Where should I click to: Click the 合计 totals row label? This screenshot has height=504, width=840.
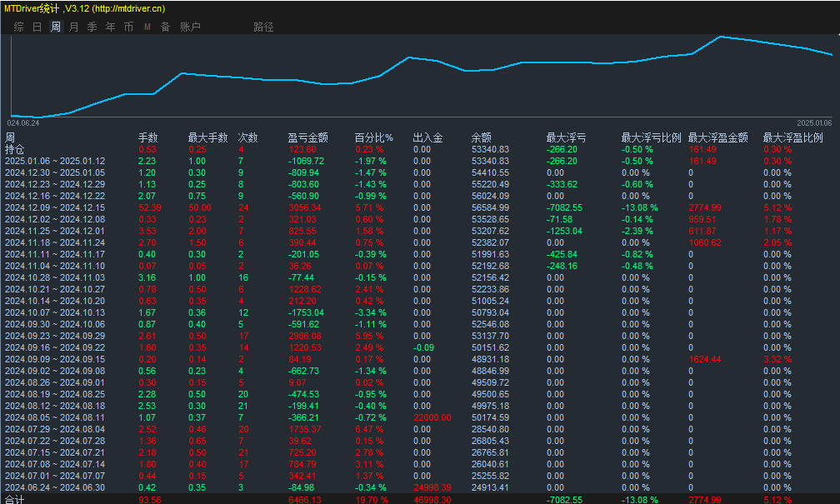(15, 499)
